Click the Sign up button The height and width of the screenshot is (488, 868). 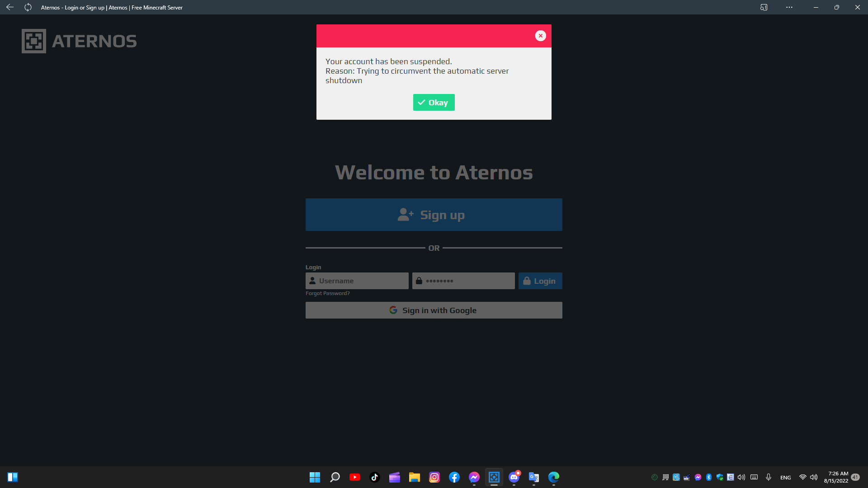(x=434, y=215)
